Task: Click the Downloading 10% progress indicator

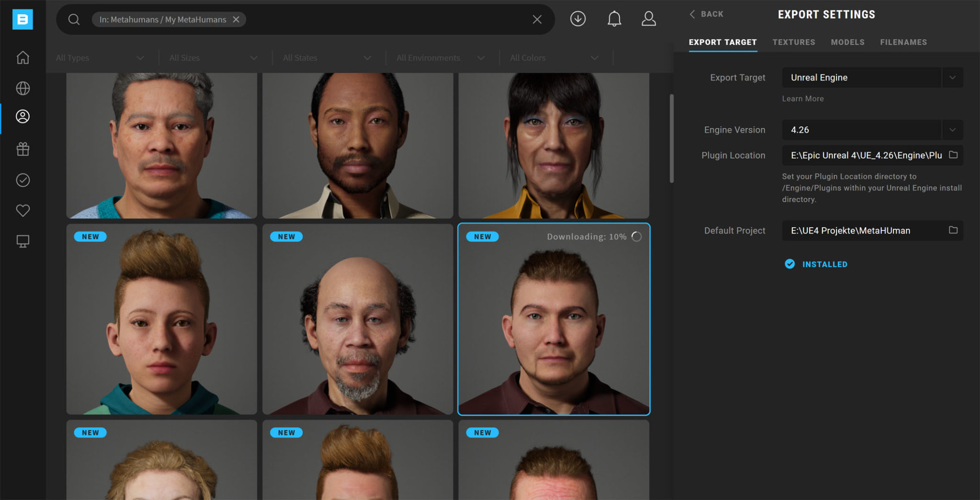Action: 592,236
